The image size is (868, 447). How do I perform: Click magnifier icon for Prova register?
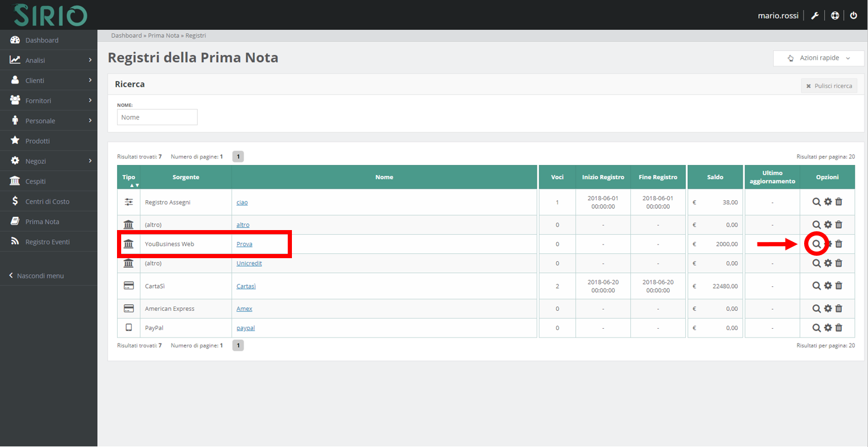[816, 244]
